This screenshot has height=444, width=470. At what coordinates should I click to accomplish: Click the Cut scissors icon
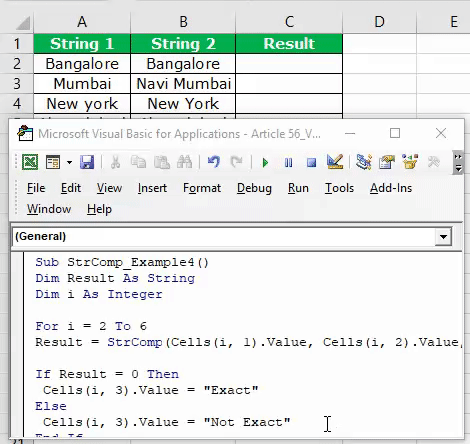click(x=116, y=162)
